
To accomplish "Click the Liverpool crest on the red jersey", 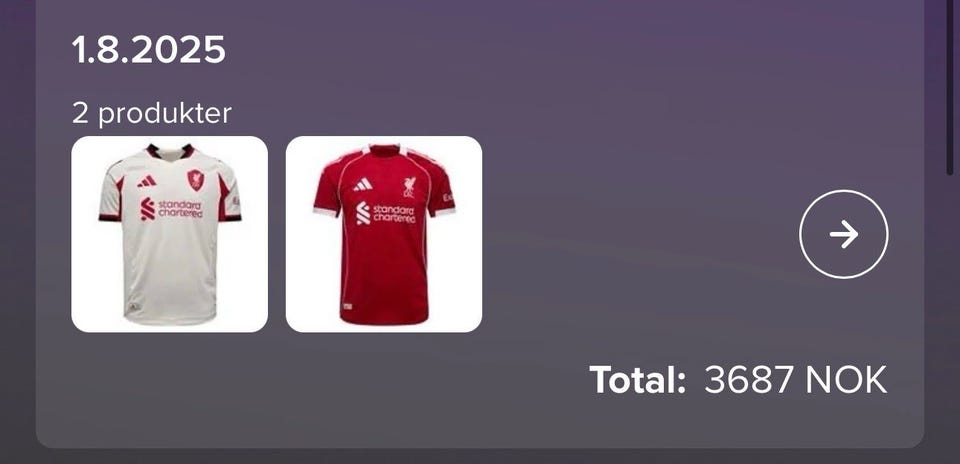I will (x=409, y=187).
